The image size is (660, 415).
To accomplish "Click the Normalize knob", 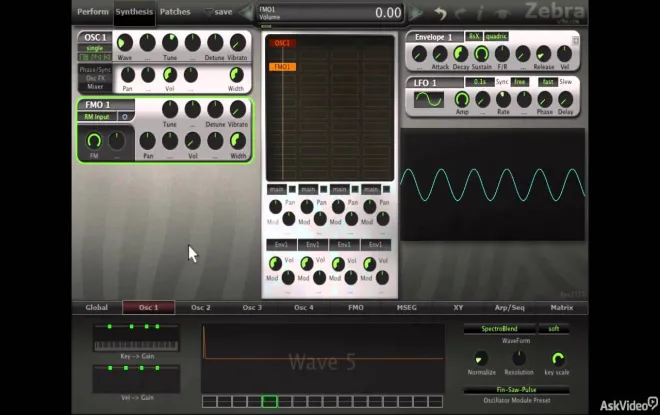I will point(481,359).
